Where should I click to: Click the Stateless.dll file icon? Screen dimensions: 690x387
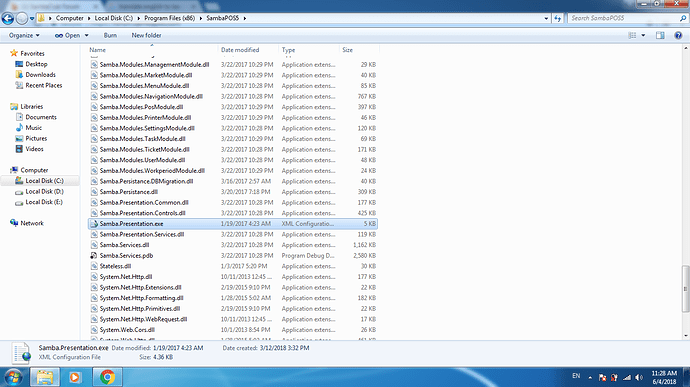[94, 266]
